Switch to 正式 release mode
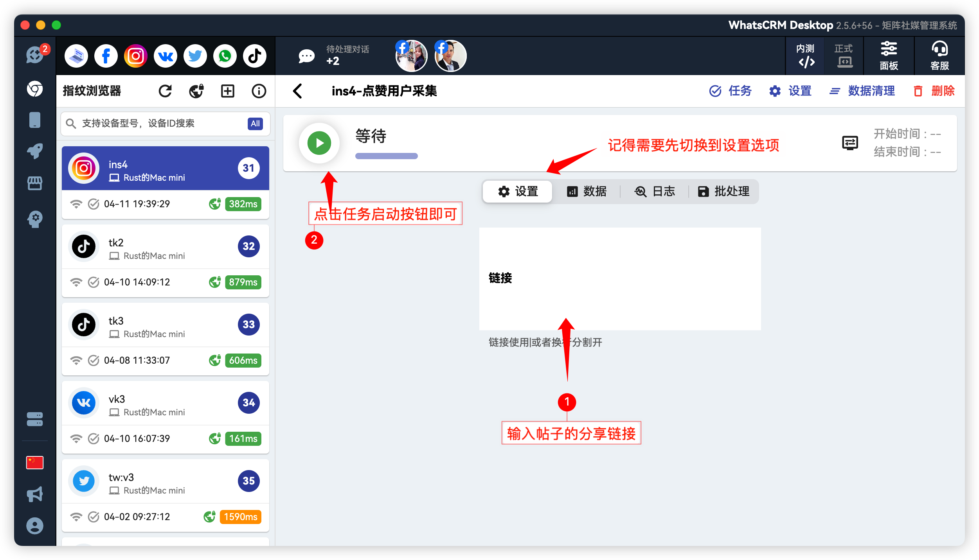The width and height of the screenshot is (979, 560). point(844,56)
